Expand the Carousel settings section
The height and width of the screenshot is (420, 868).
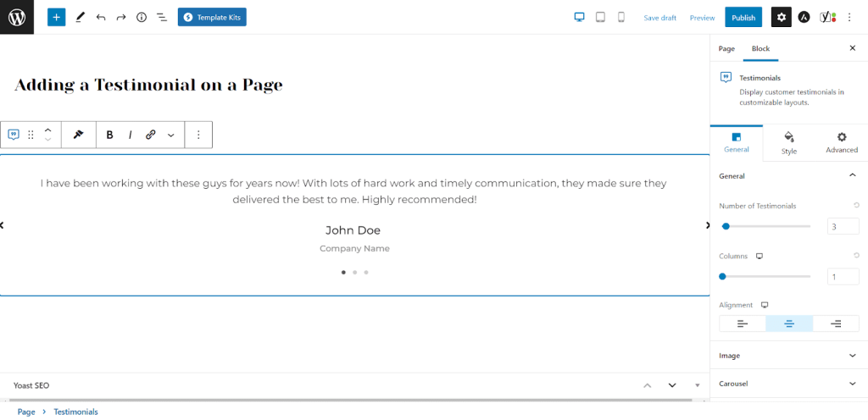[x=789, y=384]
